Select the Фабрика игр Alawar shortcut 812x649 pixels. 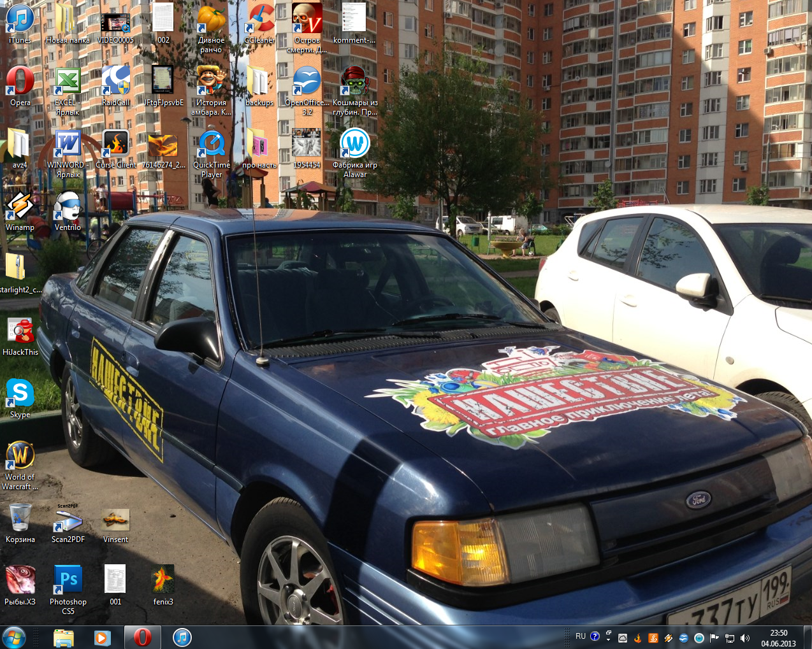click(x=354, y=153)
